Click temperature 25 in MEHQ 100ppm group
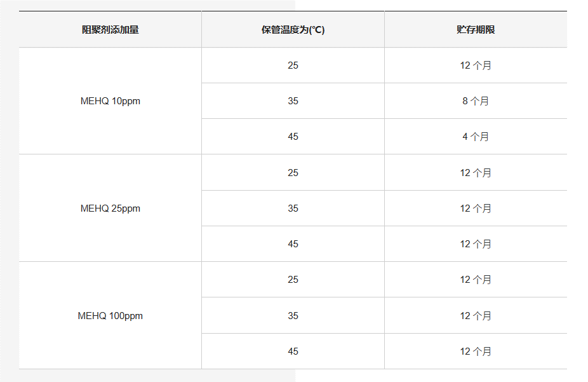The image size is (588, 382). 293,280
